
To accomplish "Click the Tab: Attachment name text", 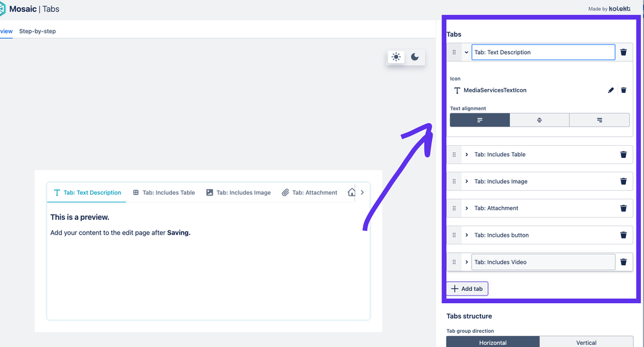I will coord(496,208).
